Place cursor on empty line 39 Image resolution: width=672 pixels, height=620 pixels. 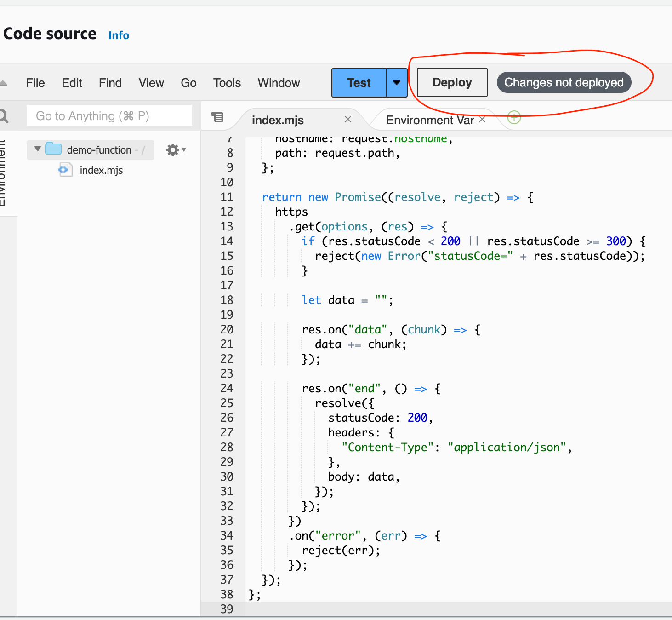[x=458, y=609]
